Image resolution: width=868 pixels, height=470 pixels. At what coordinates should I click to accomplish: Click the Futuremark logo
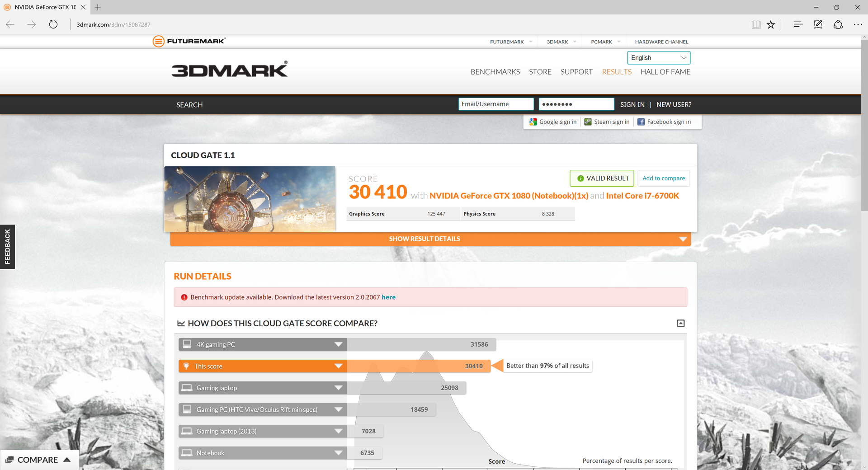pos(189,41)
